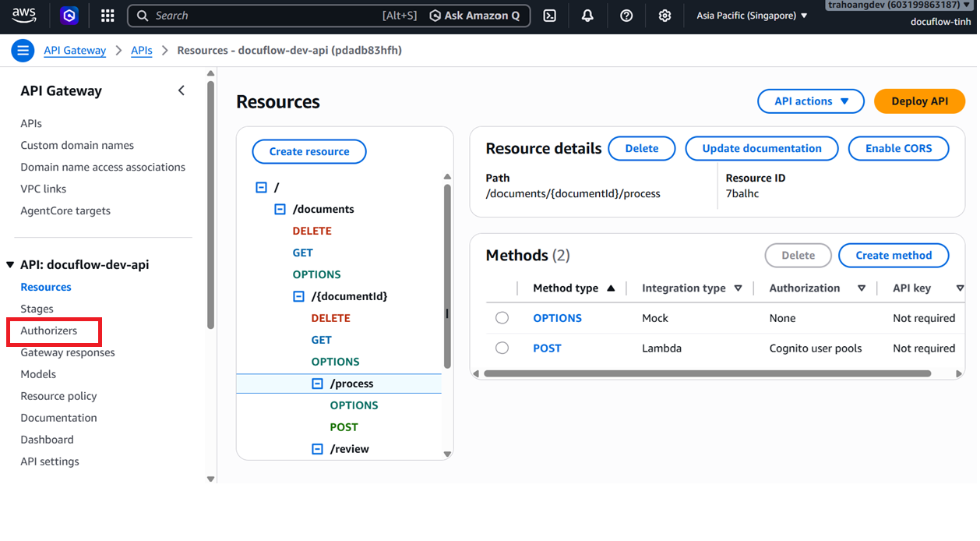This screenshot has height=541, width=980.
Task: Open the POST method link in table
Action: [548, 348]
